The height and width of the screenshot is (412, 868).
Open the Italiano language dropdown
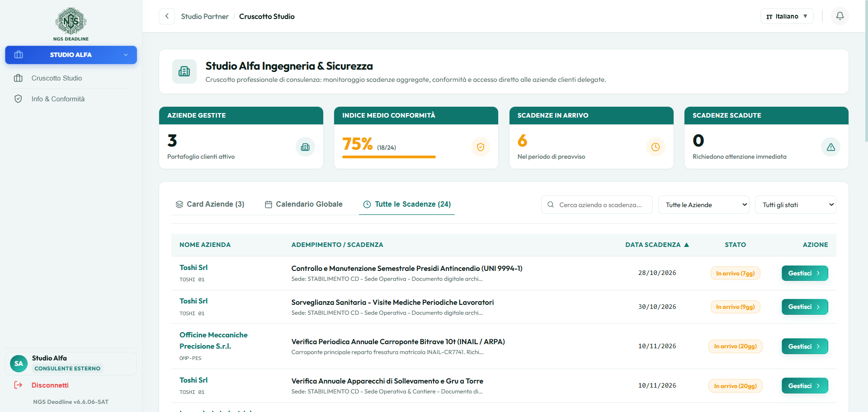pos(787,16)
